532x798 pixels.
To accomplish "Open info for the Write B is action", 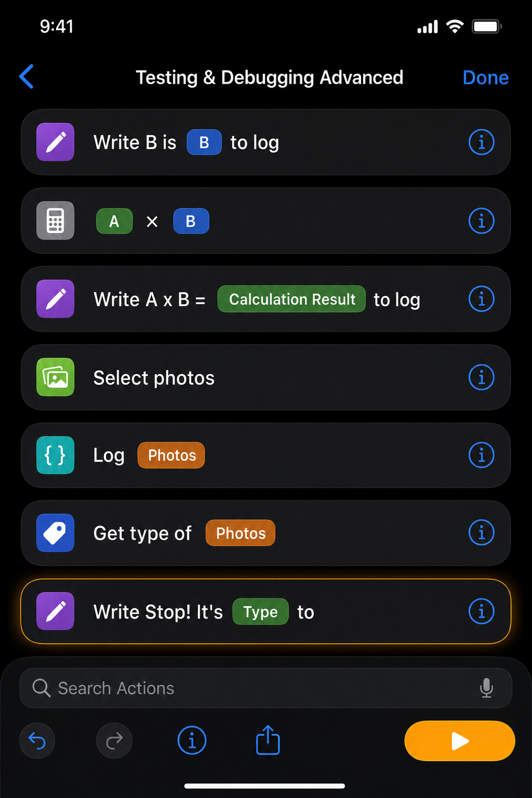I will pos(482,142).
